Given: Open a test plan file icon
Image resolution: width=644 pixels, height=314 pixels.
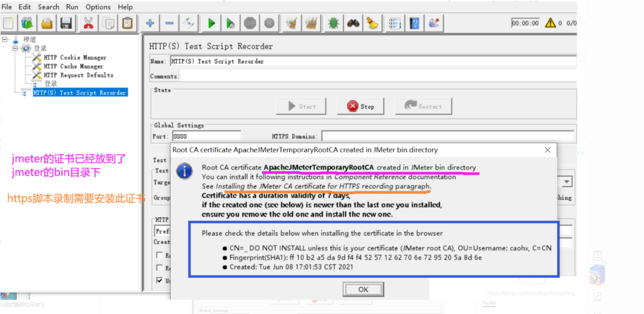Looking at the screenshot, I should click(x=47, y=23).
